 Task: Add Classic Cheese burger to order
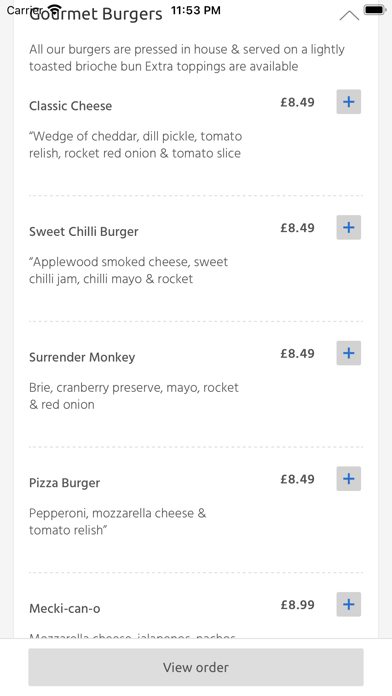[x=348, y=102]
